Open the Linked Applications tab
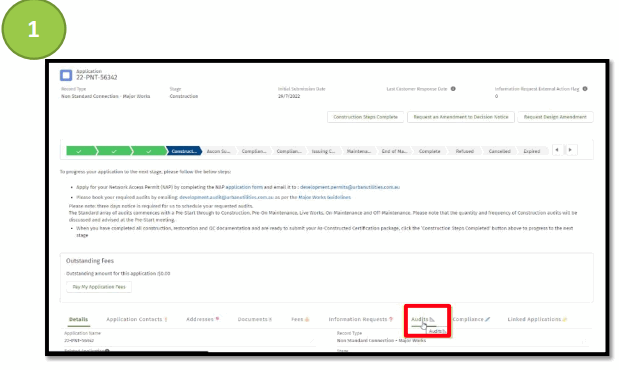Viewport: 619px width, 370px height. click(537, 319)
